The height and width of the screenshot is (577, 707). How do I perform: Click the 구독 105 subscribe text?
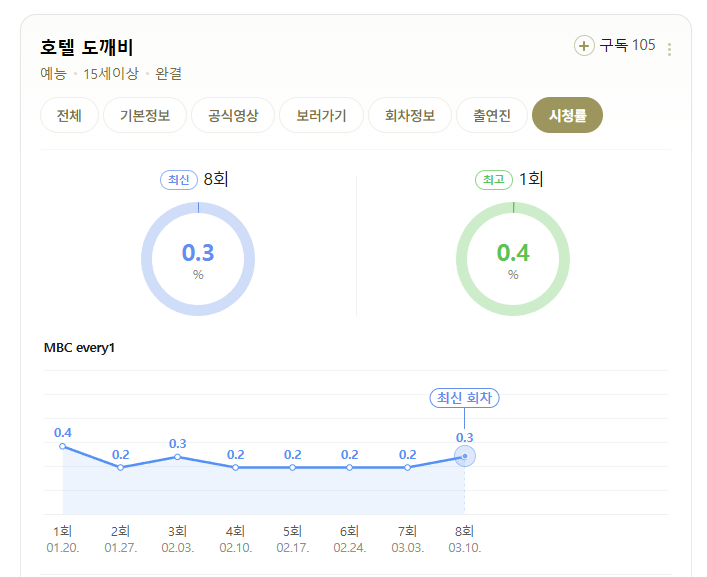pyautogui.click(x=627, y=45)
